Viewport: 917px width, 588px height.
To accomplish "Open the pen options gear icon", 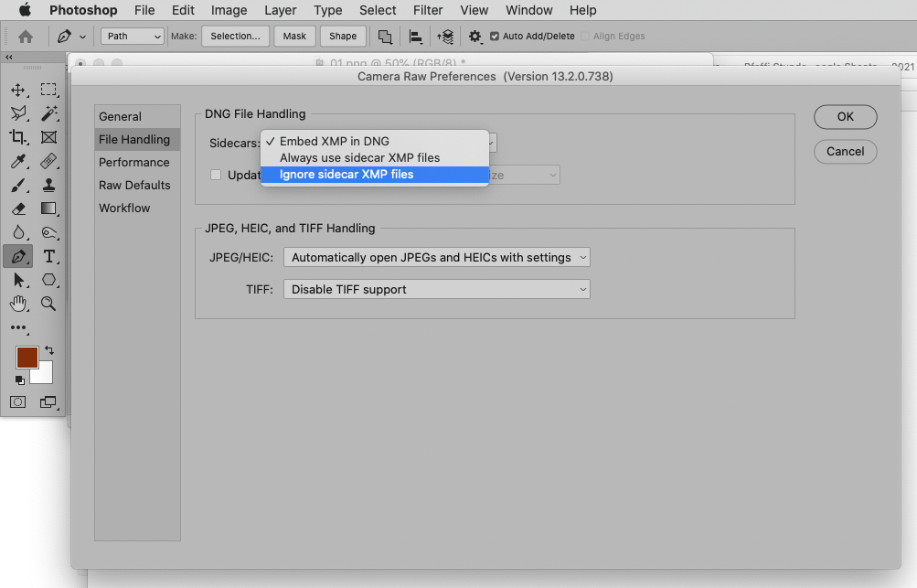I will tap(474, 36).
